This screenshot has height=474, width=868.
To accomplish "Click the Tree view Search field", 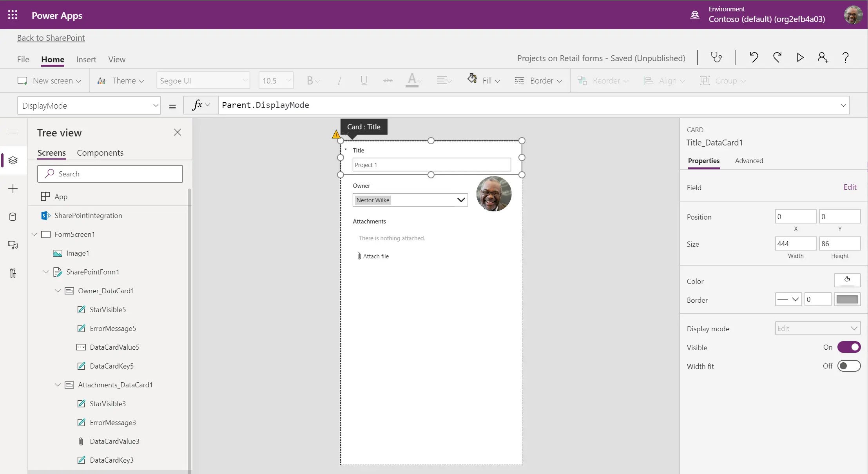I will (x=110, y=174).
